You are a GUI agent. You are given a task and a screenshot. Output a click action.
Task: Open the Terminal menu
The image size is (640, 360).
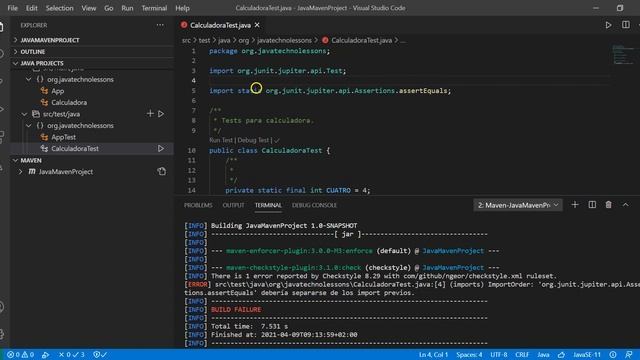click(154, 8)
